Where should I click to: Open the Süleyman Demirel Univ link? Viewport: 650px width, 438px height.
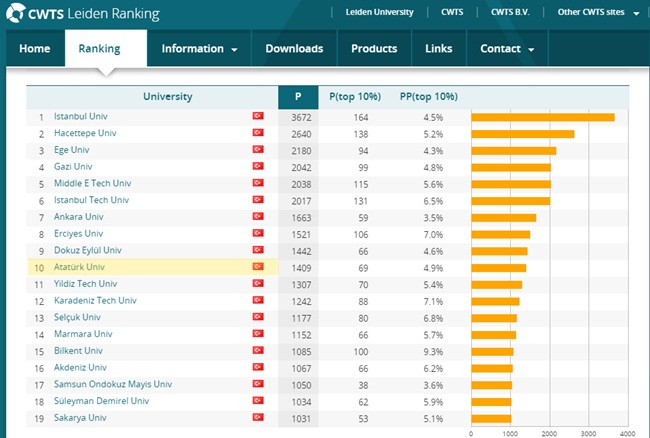click(101, 401)
